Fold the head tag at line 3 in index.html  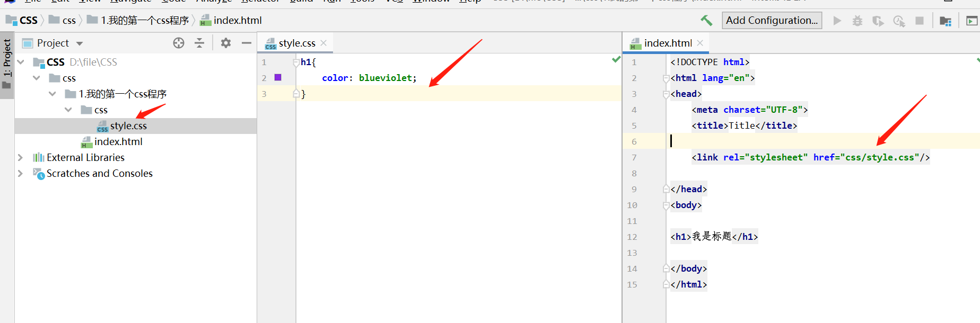pos(666,94)
